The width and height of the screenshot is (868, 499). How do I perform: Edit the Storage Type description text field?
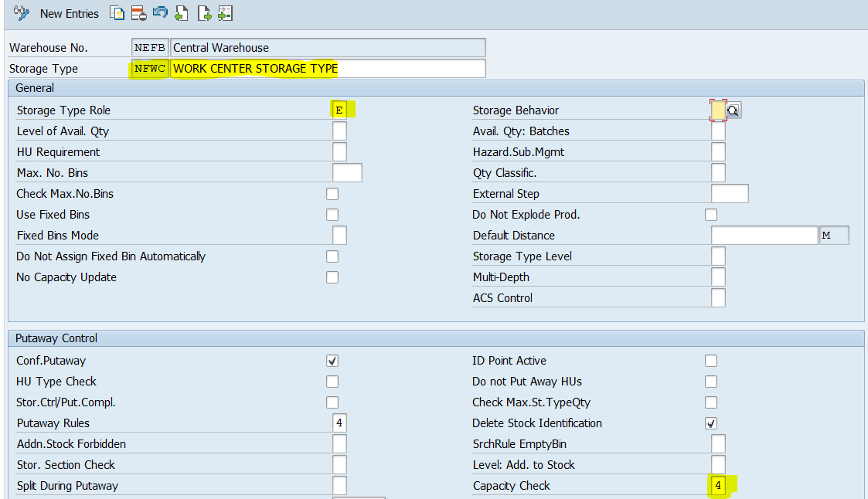pyautogui.click(x=328, y=69)
